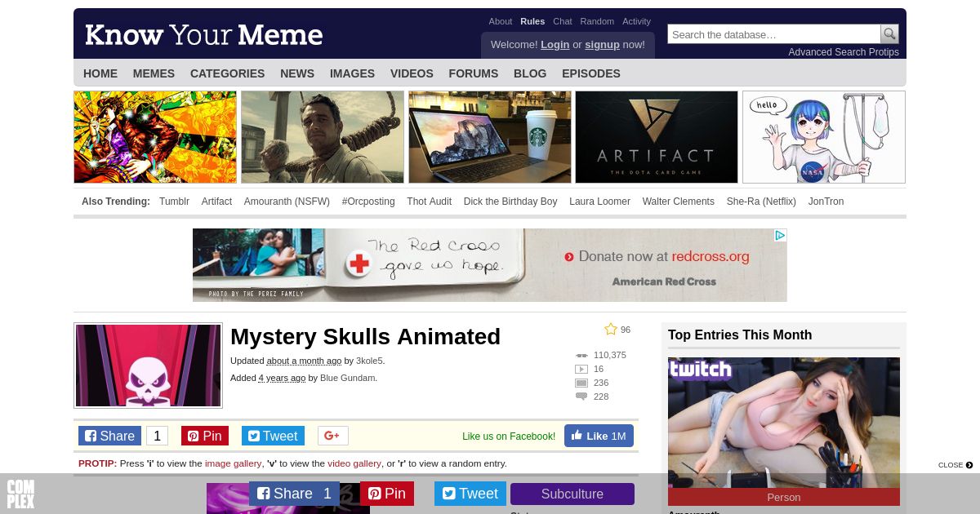Screen dimensions: 980x514
Task: Open the Earth-chan NASA thumbnail
Action: pyautogui.click(x=824, y=137)
